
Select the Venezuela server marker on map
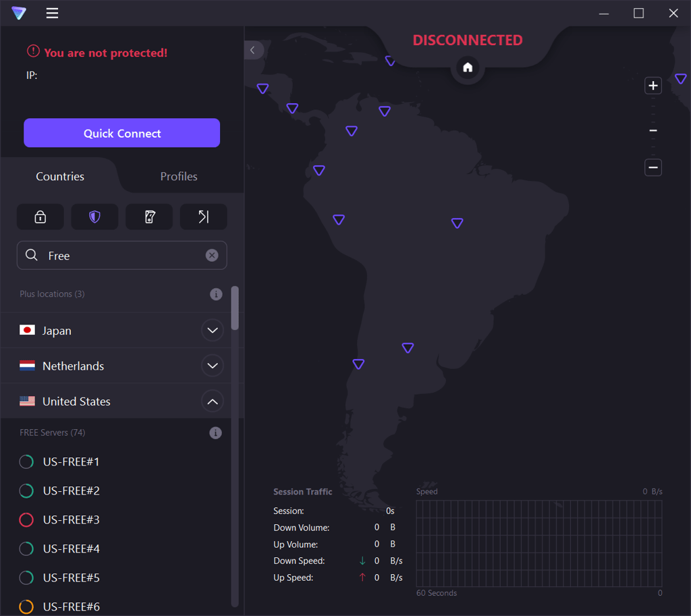tap(385, 111)
